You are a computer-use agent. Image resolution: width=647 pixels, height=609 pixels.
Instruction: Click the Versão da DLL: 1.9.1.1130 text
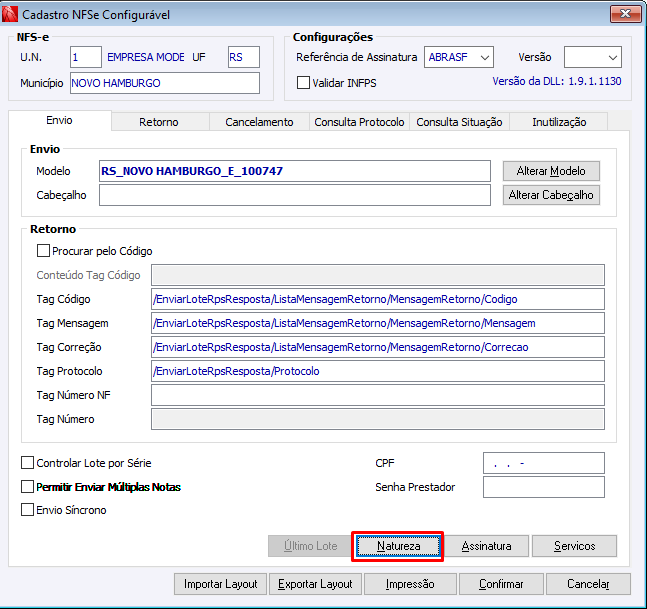(557, 81)
